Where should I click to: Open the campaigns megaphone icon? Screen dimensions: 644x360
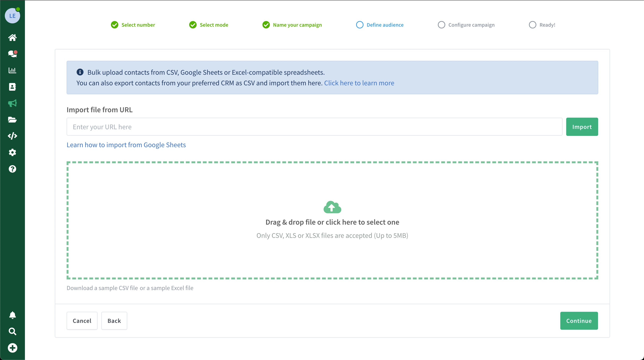(12, 103)
